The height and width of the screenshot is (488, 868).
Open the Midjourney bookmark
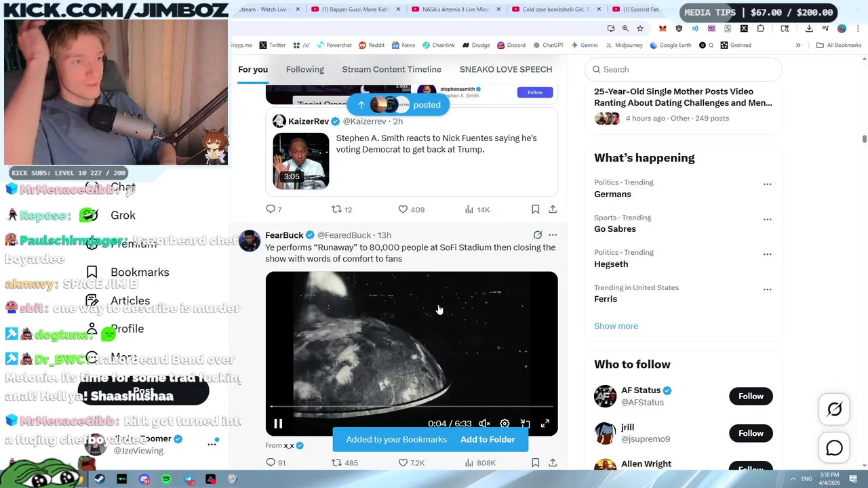pos(623,45)
